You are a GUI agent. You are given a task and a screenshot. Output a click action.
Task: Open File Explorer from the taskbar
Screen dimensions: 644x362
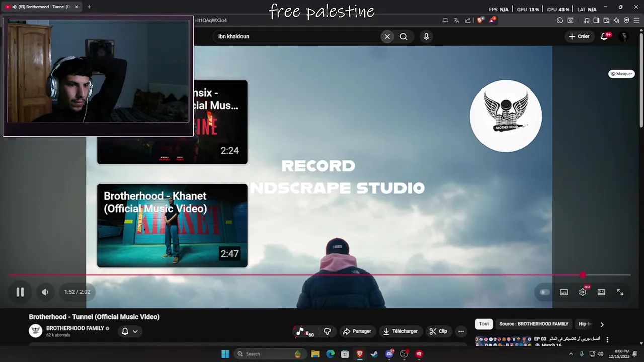pyautogui.click(x=315, y=354)
